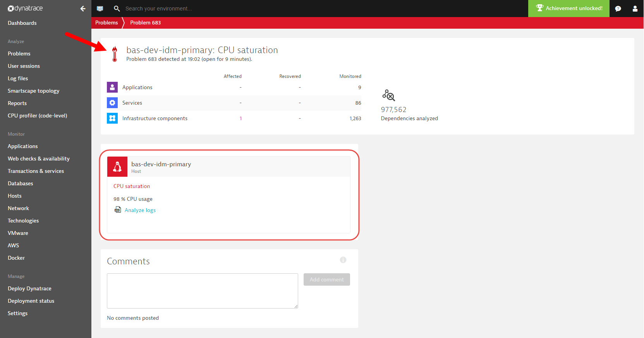Click the monitored count 1,263

355,118
